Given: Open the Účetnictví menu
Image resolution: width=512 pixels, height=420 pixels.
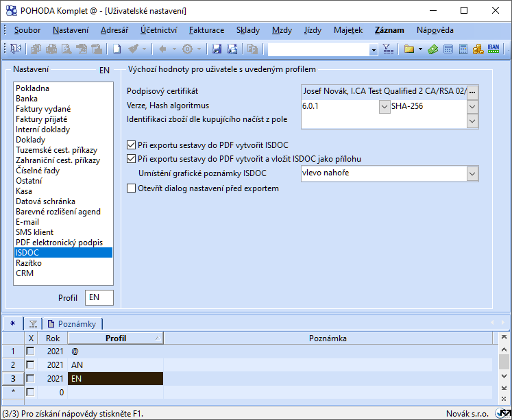Looking at the screenshot, I should [159, 30].
